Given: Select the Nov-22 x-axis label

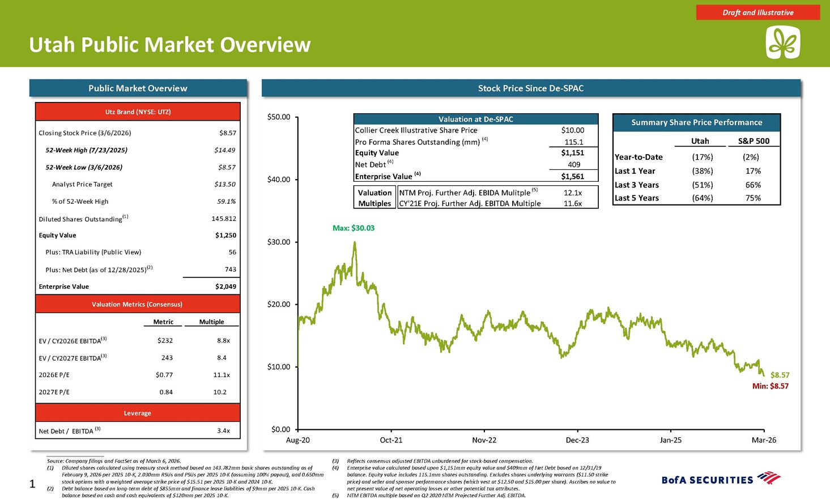Looking at the screenshot, I should (484, 440).
